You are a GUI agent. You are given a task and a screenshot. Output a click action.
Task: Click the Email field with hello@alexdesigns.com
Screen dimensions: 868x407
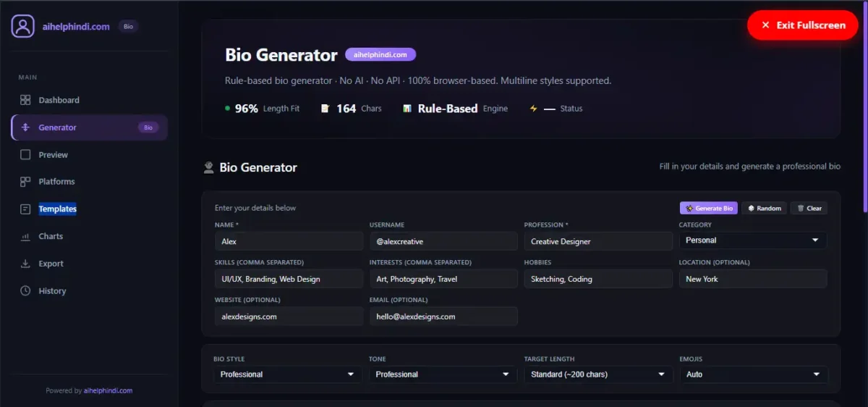pyautogui.click(x=443, y=316)
